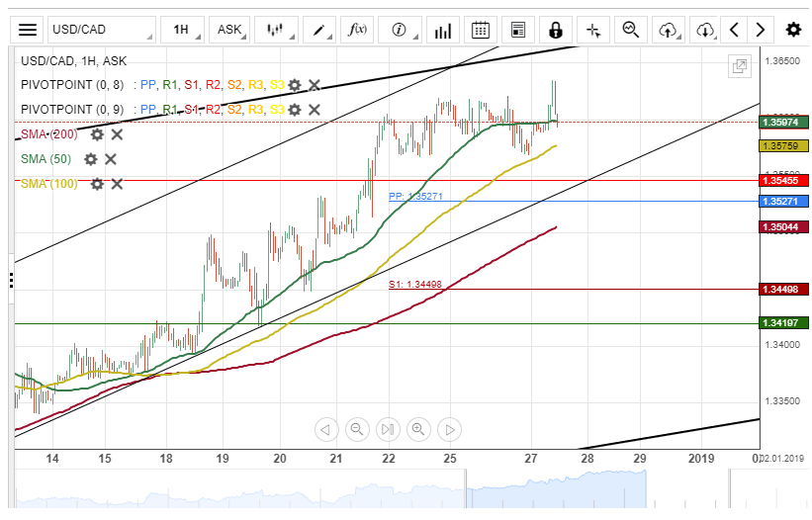Expand the 1H timeframe selector
This screenshot has width=812, height=520.
tap(184, 30)
